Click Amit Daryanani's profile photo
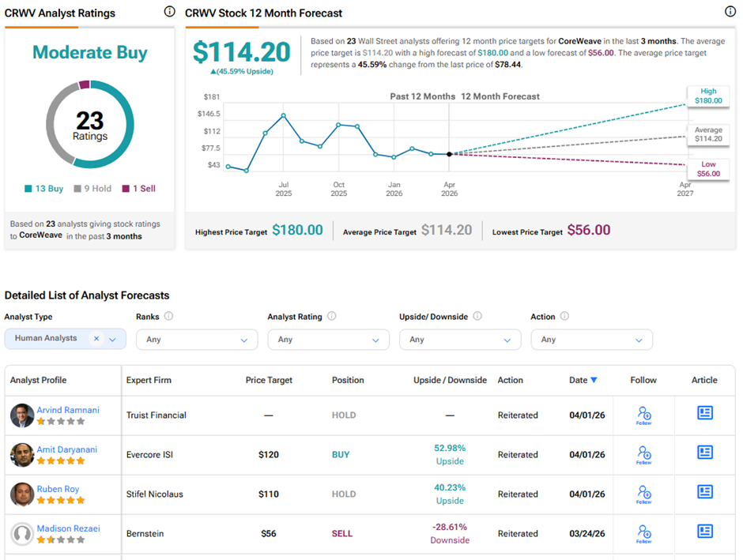This screenshot has width=743, height=560. pyautogui.click(x=22, y=455)
